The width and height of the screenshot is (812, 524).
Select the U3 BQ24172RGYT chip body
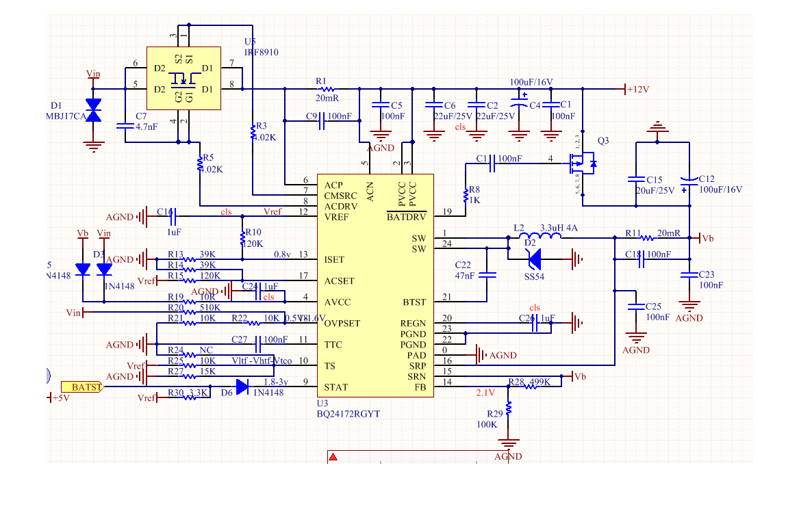pyautogui.click(x=375, y=285)
